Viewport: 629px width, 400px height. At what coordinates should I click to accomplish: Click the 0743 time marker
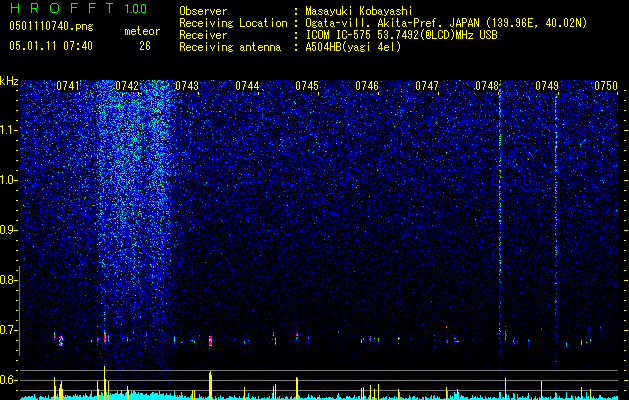[x=187, y=86]
